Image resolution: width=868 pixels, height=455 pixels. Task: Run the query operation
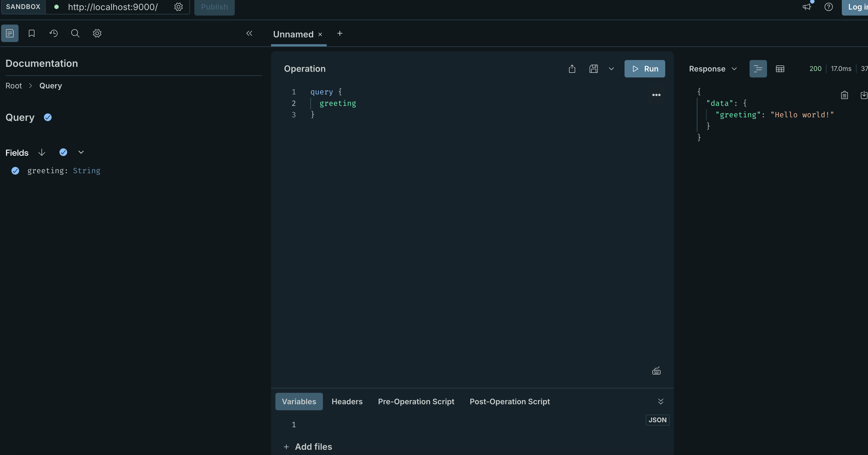644,69
